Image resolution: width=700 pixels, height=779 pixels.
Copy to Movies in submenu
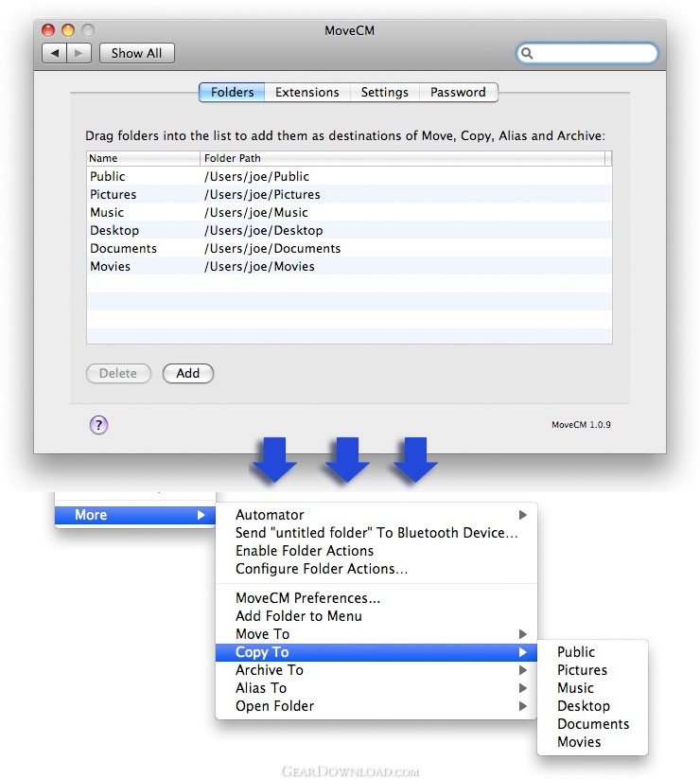pyautogui.click(x=593, y=742)
